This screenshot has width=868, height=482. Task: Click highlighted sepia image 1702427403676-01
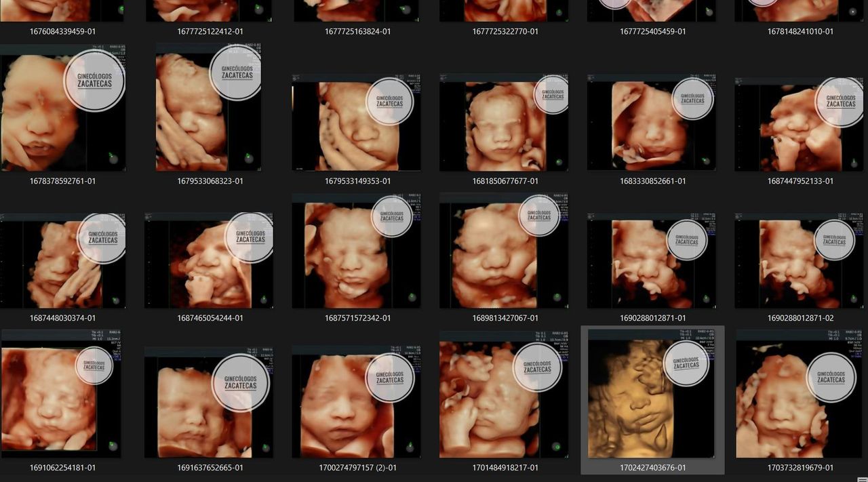click(x=651, y=394)
